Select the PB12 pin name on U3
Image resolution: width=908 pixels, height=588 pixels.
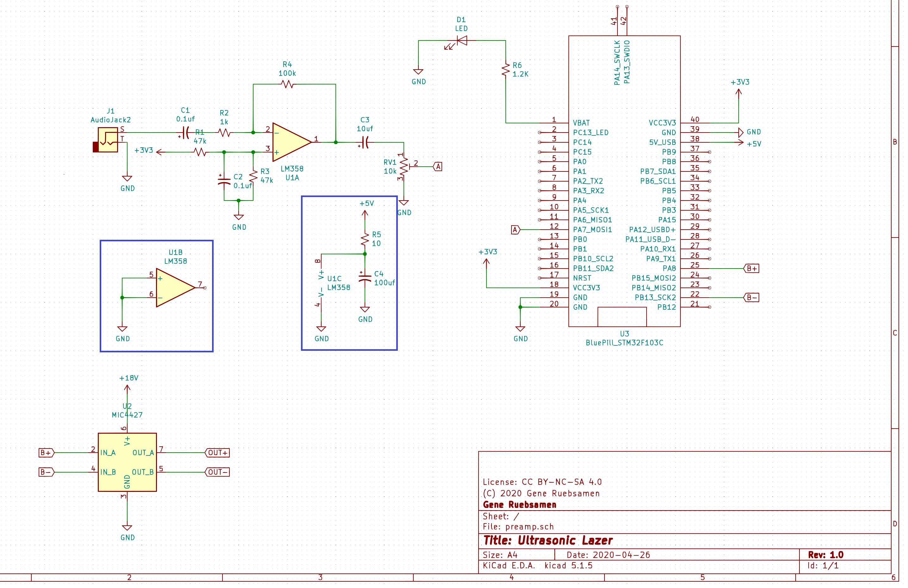click(x=667, y=307)
